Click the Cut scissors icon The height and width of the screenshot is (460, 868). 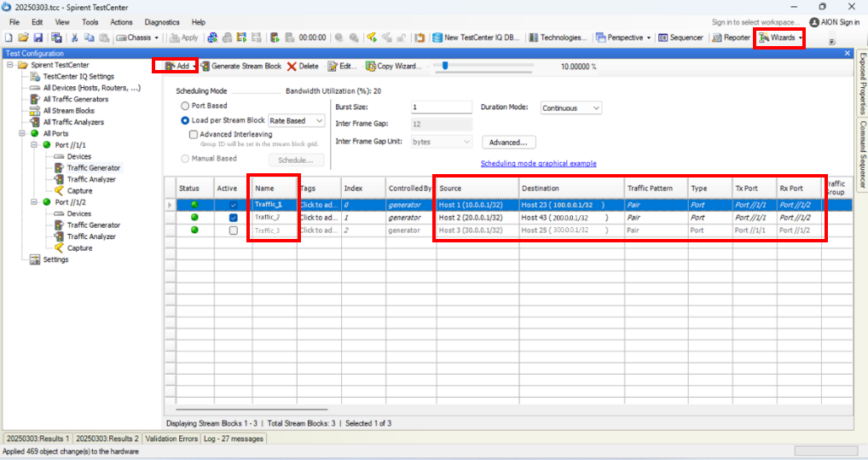(x=74, y=38)
